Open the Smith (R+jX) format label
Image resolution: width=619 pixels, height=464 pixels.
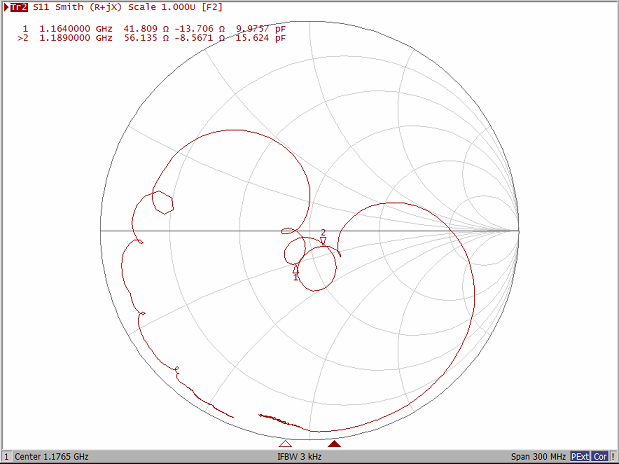pos(92,7)
